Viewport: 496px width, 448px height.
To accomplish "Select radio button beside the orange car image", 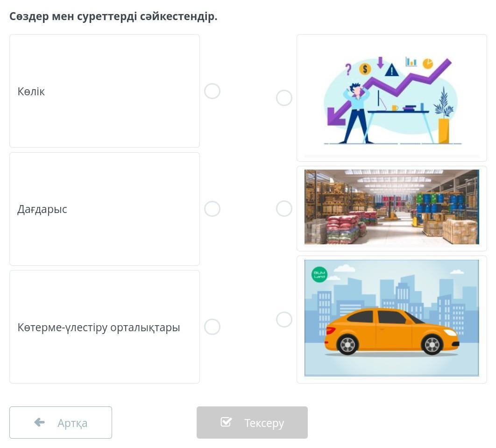I will (284, 320).
